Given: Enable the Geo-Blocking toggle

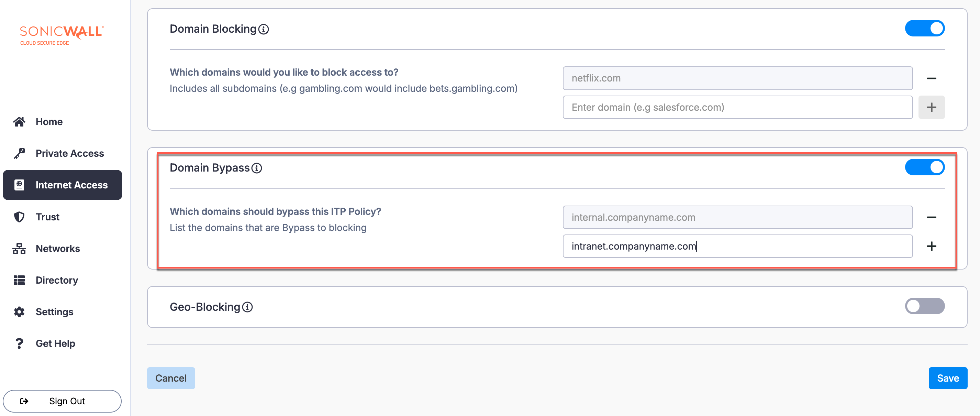Looking at the screenshot, I should [924, 306].
